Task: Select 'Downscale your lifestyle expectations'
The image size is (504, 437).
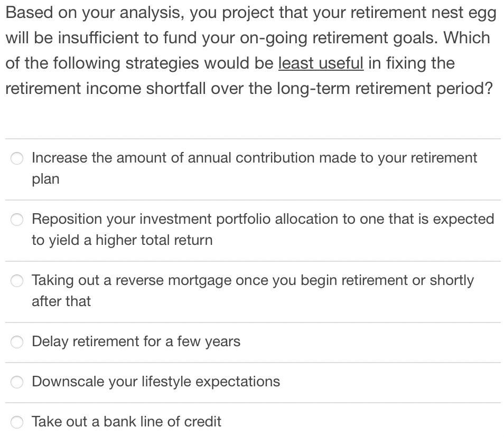Action: click(x=16, y=382)
